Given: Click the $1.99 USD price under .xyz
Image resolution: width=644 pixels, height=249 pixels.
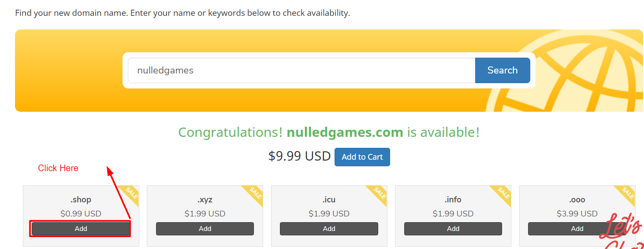Looking at the screenshot, I should tap(205, 214).
